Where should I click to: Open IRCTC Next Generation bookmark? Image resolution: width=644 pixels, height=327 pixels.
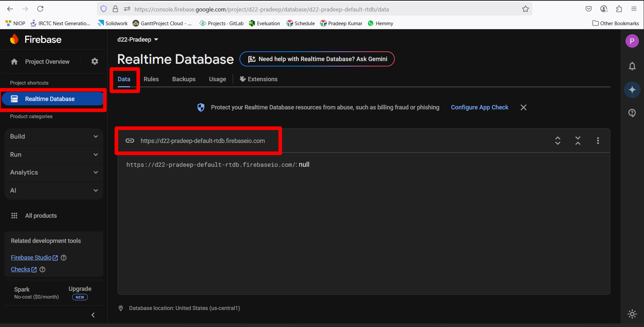tap(61, 23)
